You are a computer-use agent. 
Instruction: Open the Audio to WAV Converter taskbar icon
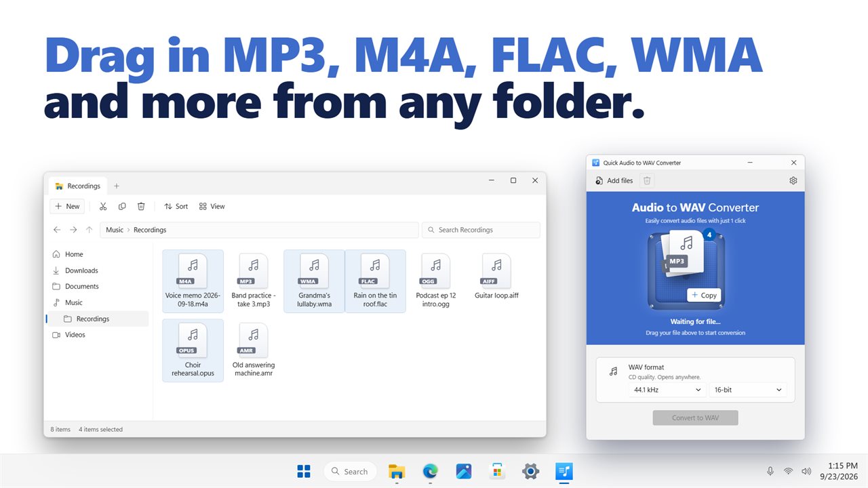(564, 471)
